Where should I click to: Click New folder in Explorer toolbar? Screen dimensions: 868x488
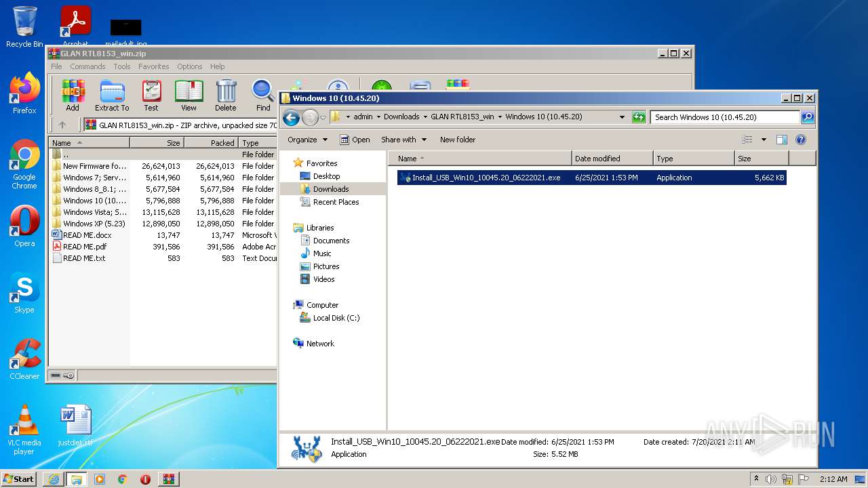(458, 140)
